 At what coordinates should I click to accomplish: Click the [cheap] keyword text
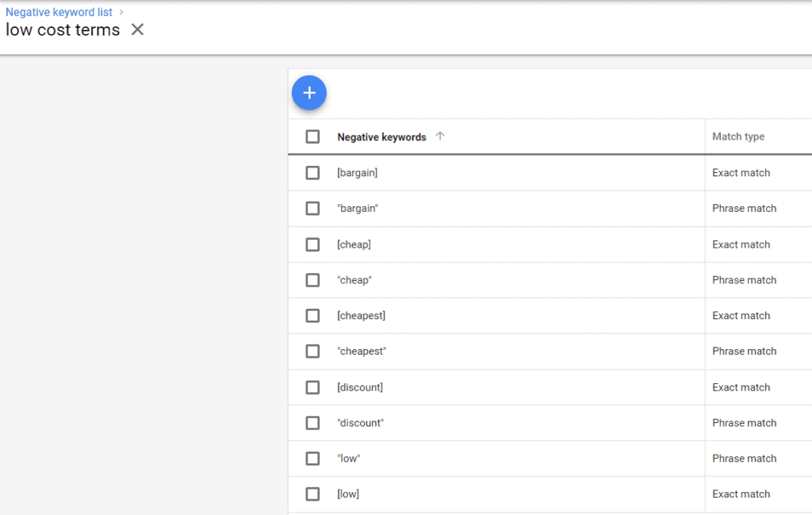pos(354,244)
